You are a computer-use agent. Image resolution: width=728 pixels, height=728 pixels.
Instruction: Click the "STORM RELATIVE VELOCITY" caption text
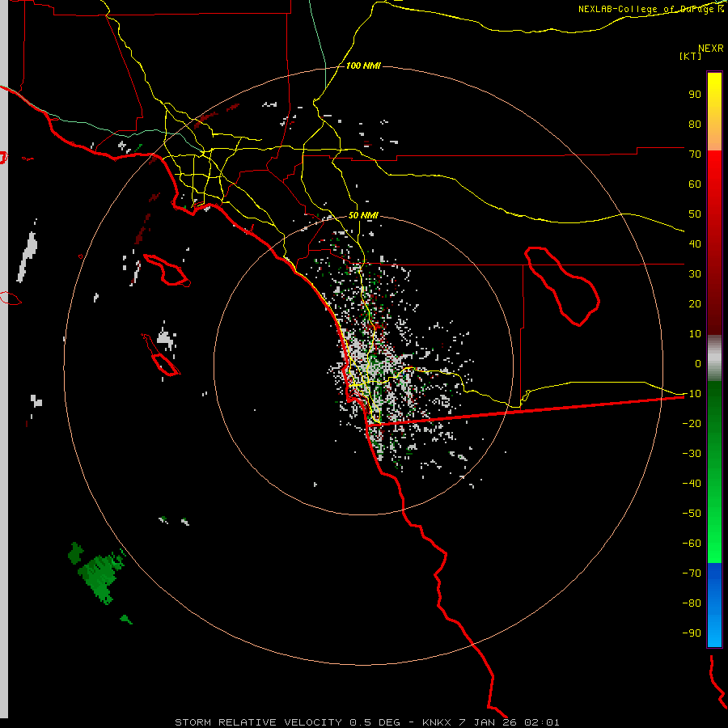coord(259,722)
